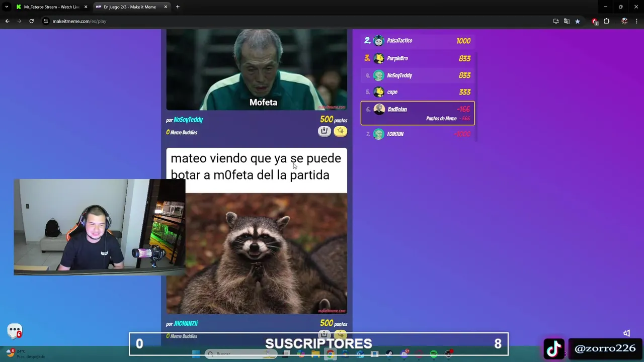Viewport: 644px width, 362px height.
Task: Close the Mr_Teteros Stream tab
Action: tap(86, 7)
